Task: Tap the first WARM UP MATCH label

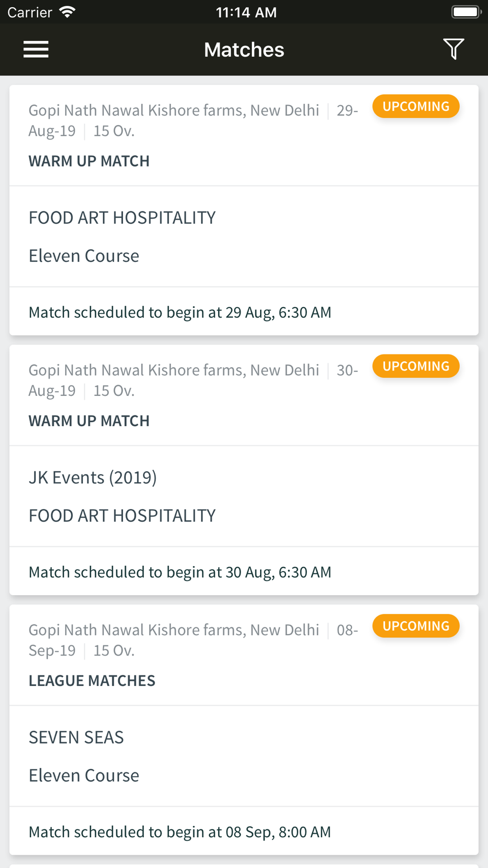Action: click(x=89, y=161)
